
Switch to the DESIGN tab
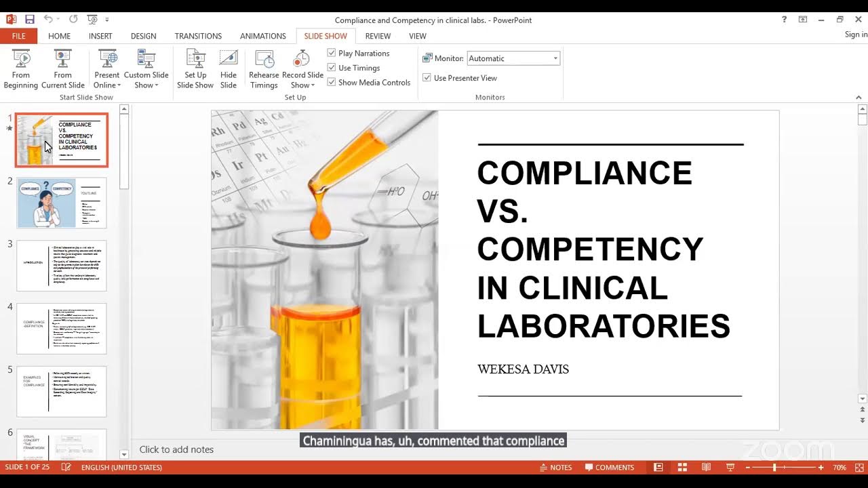coord(143,36)
